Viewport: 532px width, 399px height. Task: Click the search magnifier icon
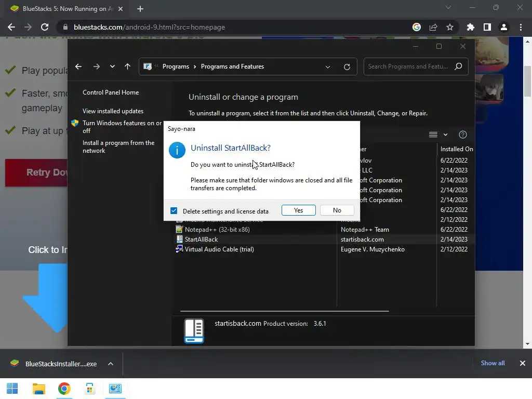tap(458, 66)
